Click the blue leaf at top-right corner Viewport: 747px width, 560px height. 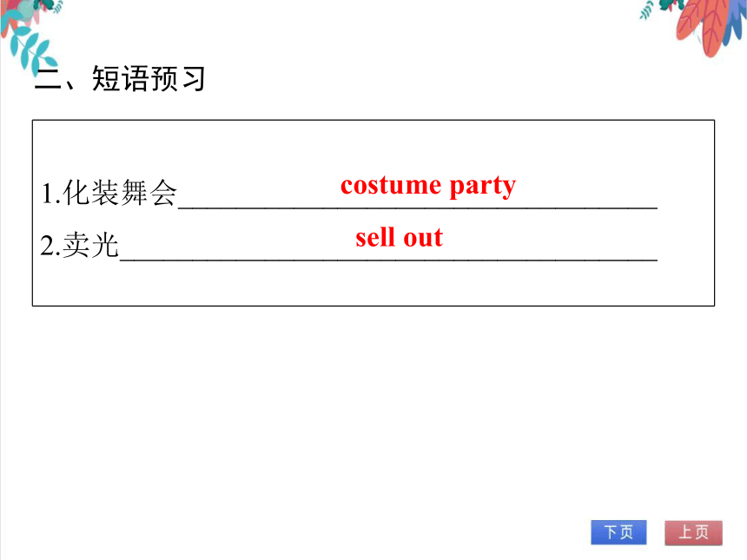[x=737, y=22]
